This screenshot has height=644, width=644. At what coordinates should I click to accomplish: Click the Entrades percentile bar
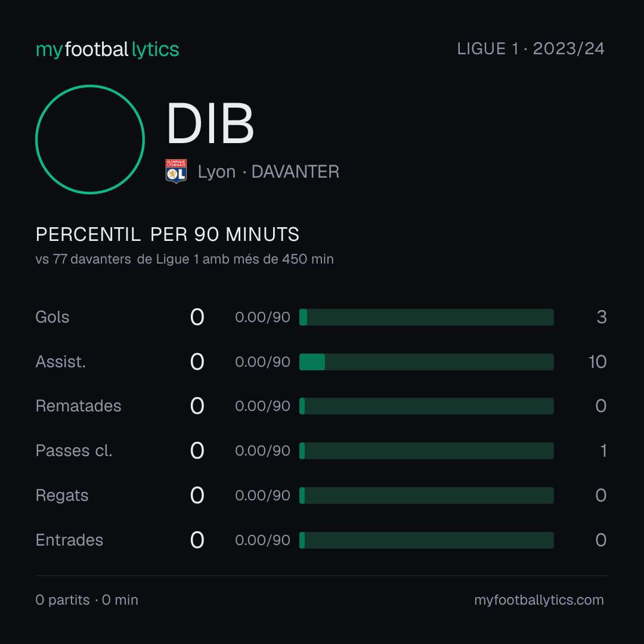[x=426, y=540]
